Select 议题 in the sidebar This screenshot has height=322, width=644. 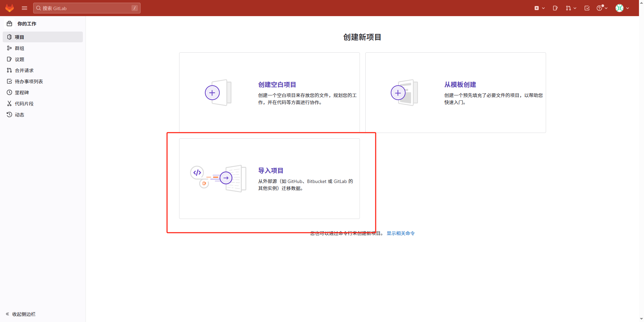click(x=43, y=59)
